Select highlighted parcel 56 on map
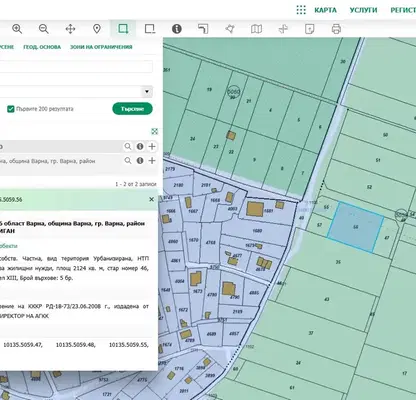The image size is (416, 400). click(356, 227)
